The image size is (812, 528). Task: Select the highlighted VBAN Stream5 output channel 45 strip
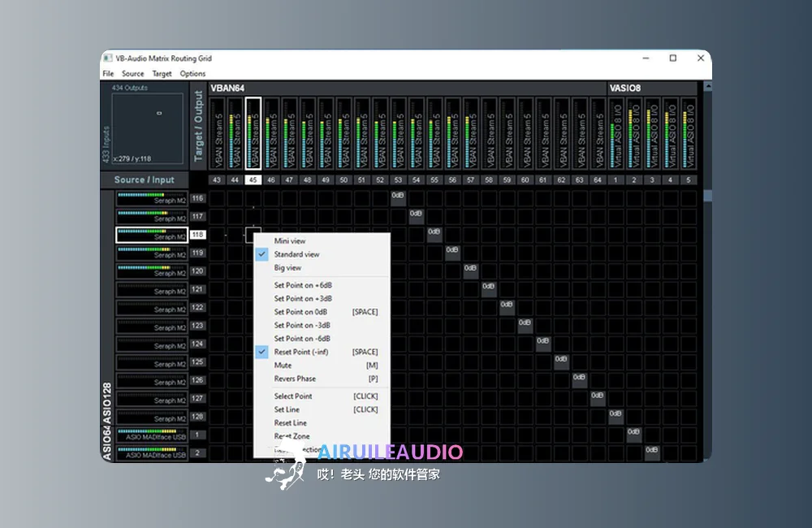253,133
